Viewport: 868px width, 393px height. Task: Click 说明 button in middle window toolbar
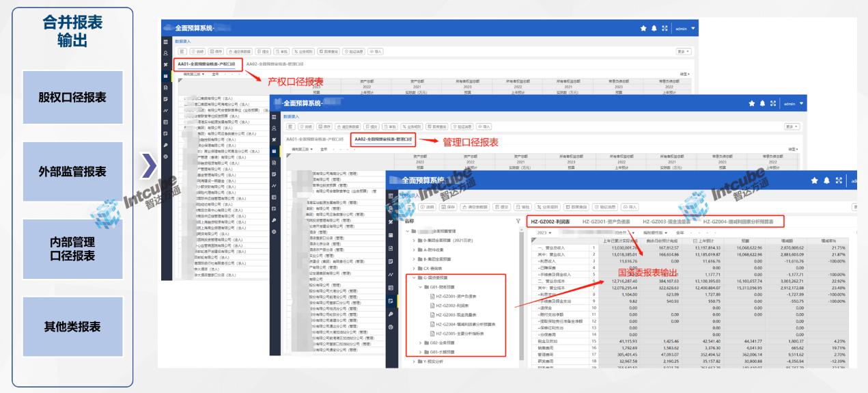coord(305,126)
